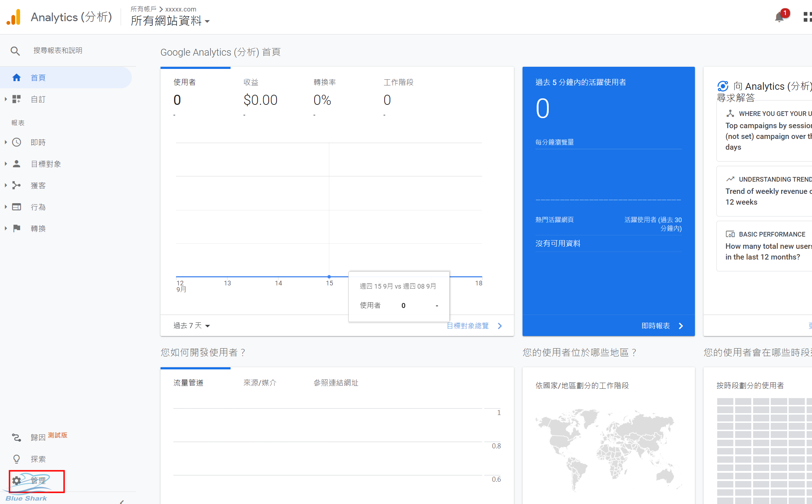Click the lightbulb icon beside 探索
This screenshot has width=812, height=504.
pos(17,459)
